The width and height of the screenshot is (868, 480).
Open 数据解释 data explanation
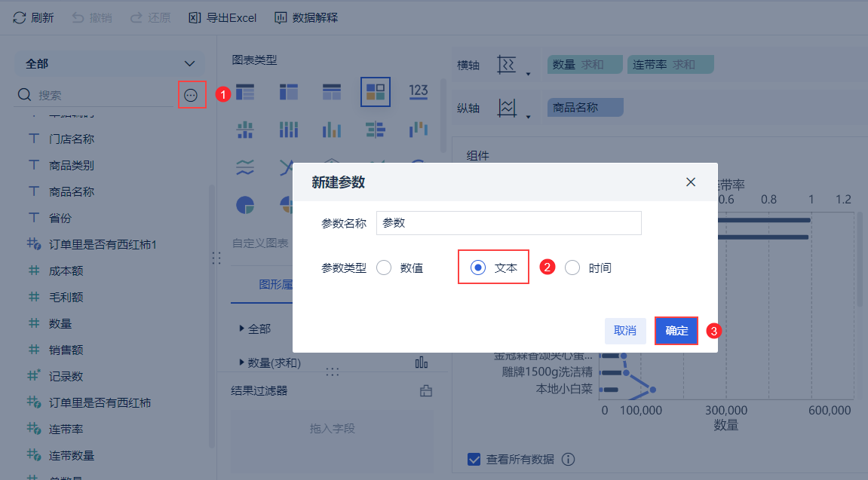[306, 17]
